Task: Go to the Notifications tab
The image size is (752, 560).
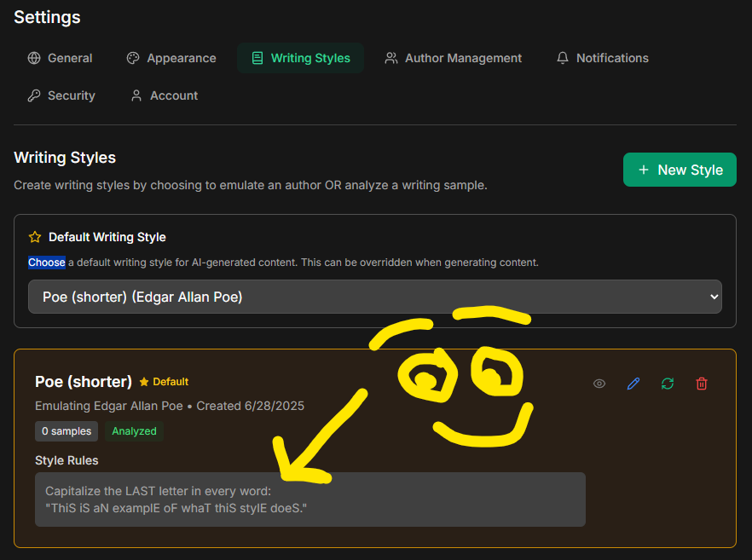Action: coord(602,58)
